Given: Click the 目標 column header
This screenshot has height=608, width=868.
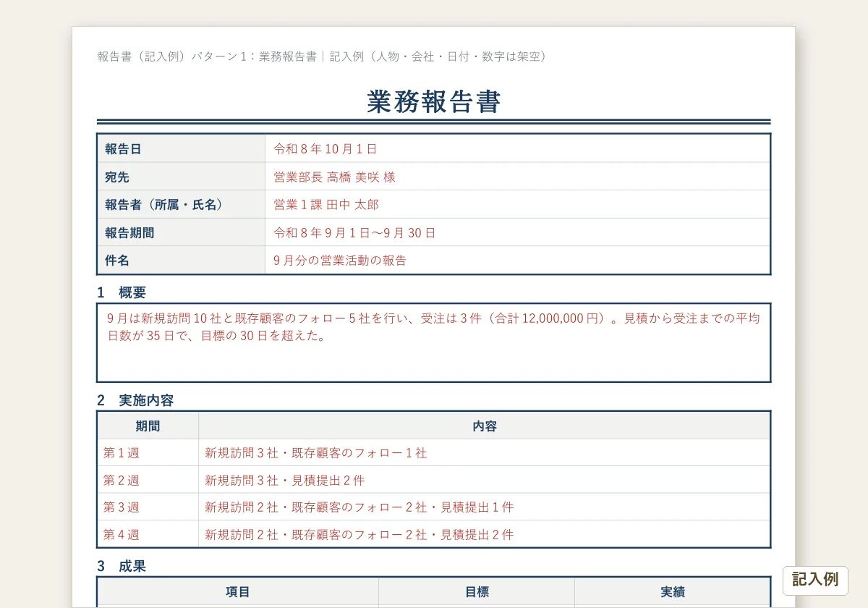Looking at the screenshot, I should pos(477,592).
